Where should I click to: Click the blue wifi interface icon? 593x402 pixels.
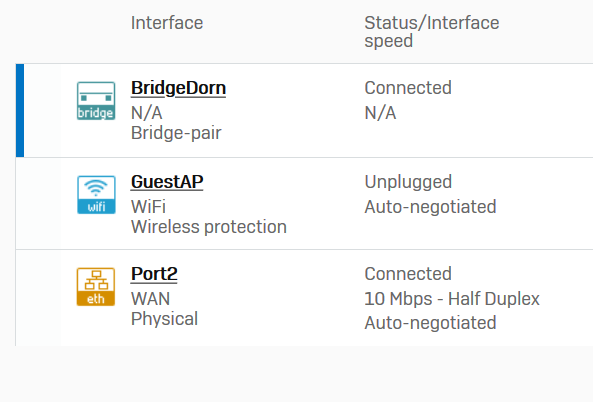(96, 195)
